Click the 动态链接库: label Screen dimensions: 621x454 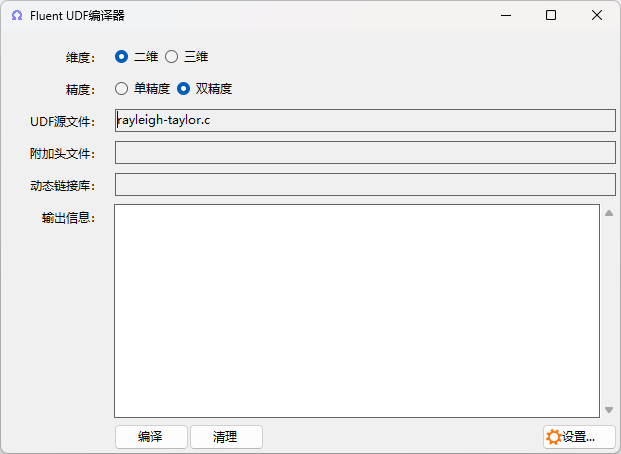tap(63, 186)
